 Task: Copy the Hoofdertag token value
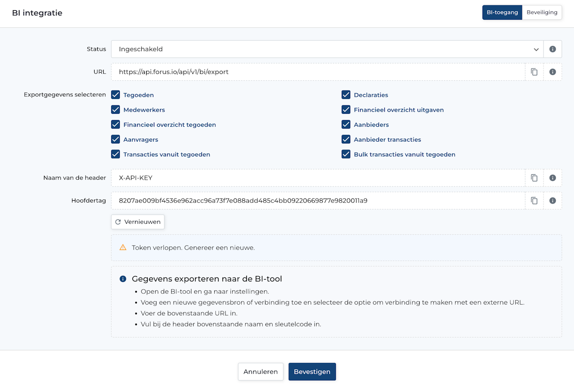coord(534,201)
